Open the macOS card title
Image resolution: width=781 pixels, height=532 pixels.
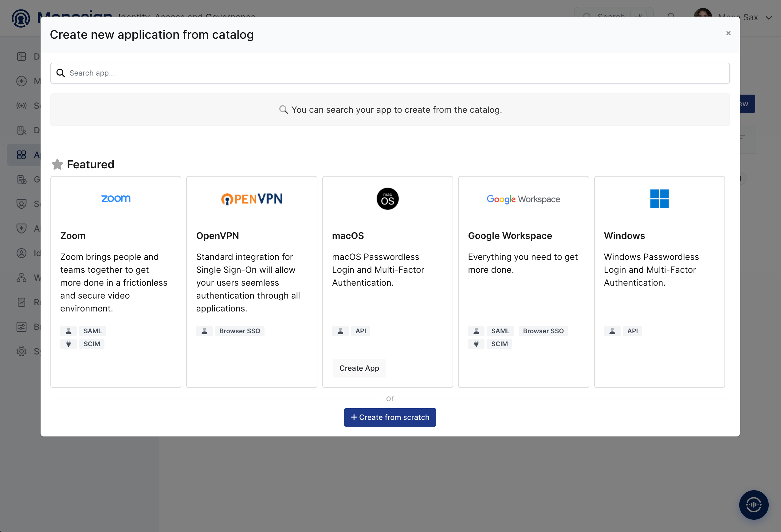(x=348, y=236)
